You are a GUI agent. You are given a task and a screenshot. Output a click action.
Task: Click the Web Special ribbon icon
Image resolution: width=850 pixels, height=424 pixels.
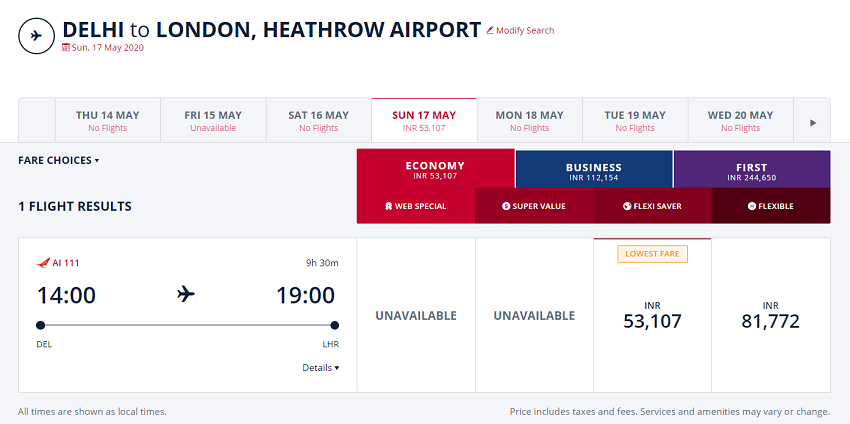(388, 206)
